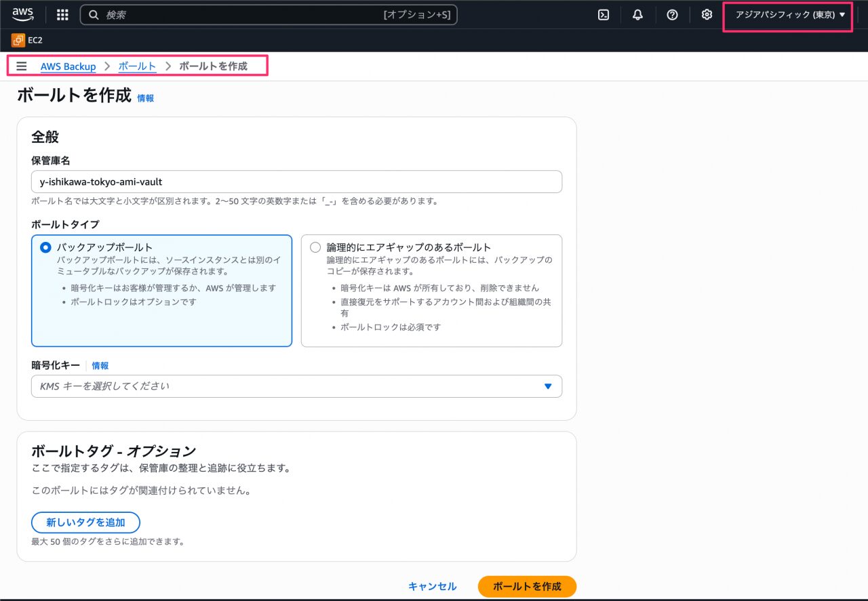
Task: Click the bullet ボールトロックは必須です
Action: 391,327
